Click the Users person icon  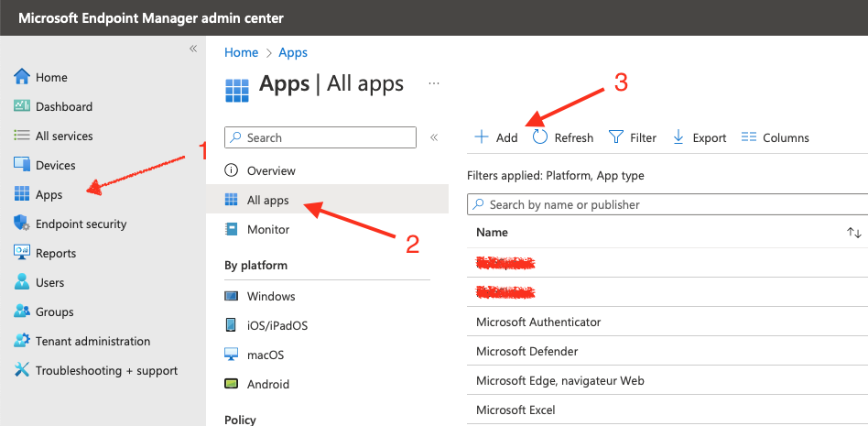click(x=22, y=282)
